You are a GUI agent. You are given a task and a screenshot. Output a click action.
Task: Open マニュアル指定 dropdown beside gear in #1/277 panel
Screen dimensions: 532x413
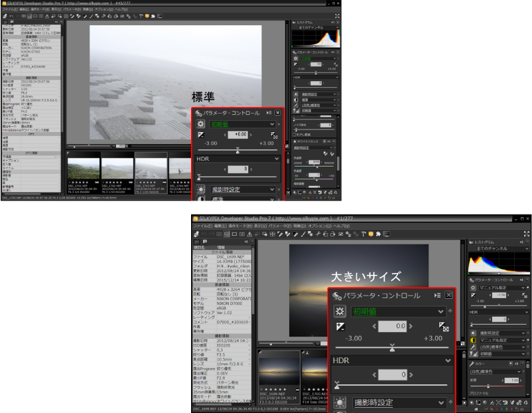tap(501, 288)
